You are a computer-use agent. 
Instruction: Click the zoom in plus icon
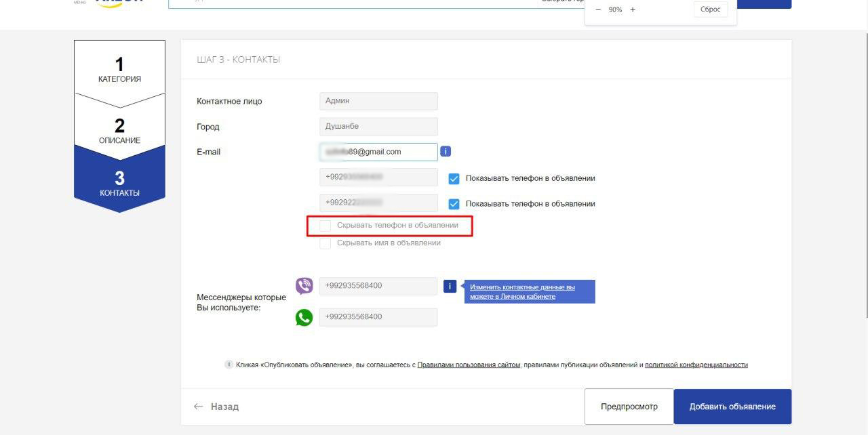633,9
